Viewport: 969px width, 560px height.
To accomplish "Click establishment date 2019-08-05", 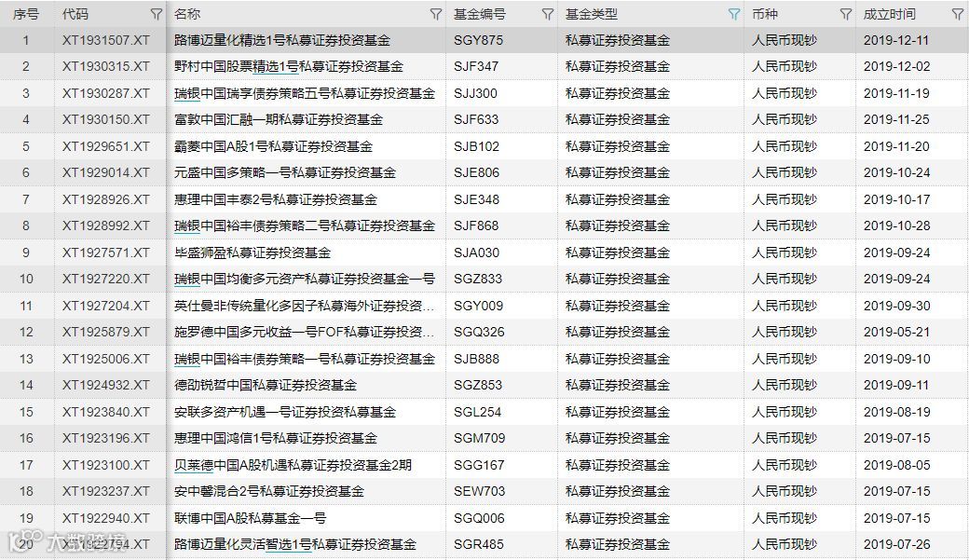I will point(896,466).
